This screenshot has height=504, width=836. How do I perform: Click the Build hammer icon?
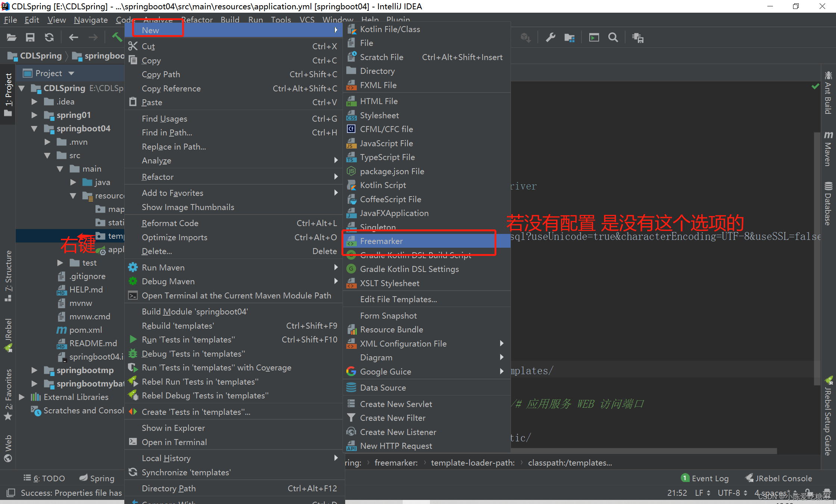[117, 37]
